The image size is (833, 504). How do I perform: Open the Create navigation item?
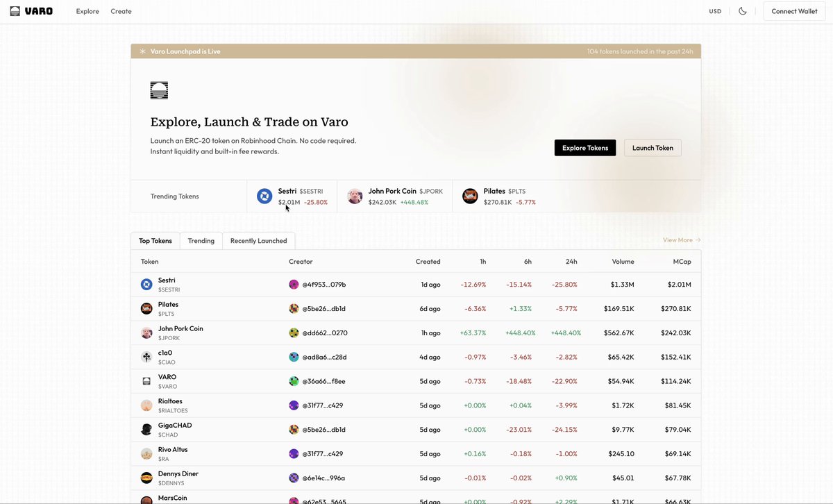pos(121,11)
